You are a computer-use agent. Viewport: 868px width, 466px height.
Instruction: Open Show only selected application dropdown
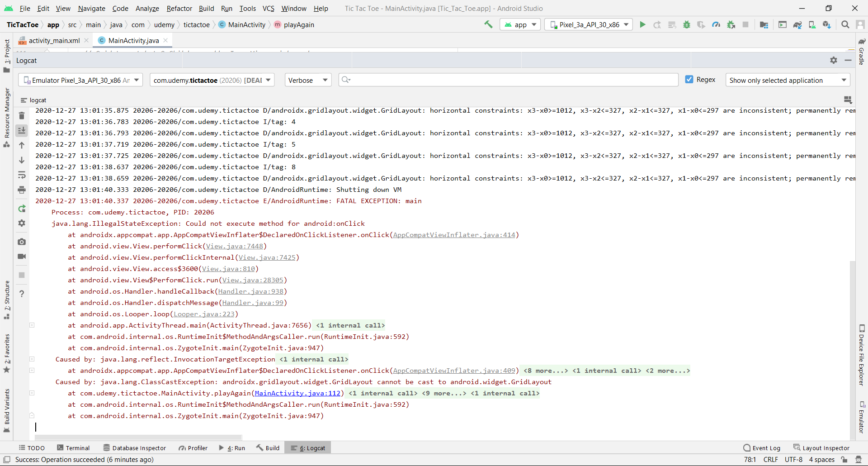coord(788,80)
